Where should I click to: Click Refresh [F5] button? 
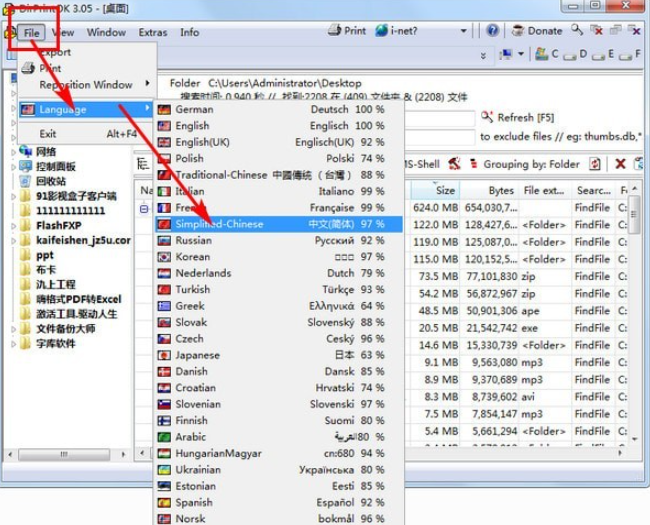(x=518, y=118)
